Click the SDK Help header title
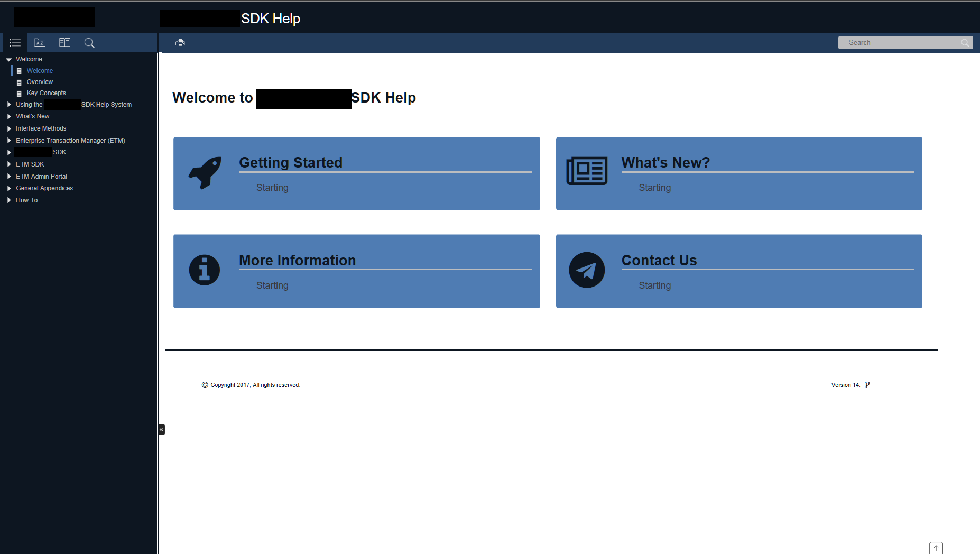 coord(271,19)
